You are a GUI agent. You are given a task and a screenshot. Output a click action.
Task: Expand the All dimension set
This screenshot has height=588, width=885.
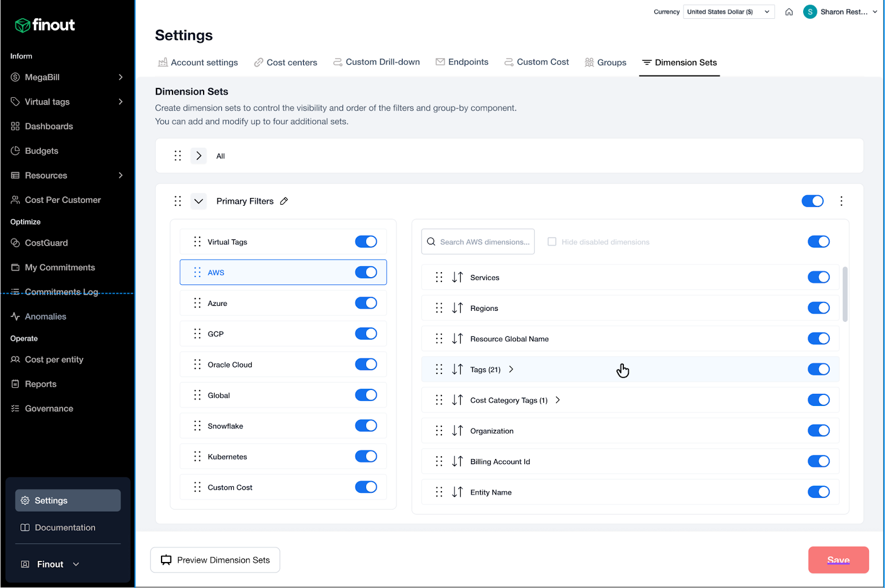[199, 156]
